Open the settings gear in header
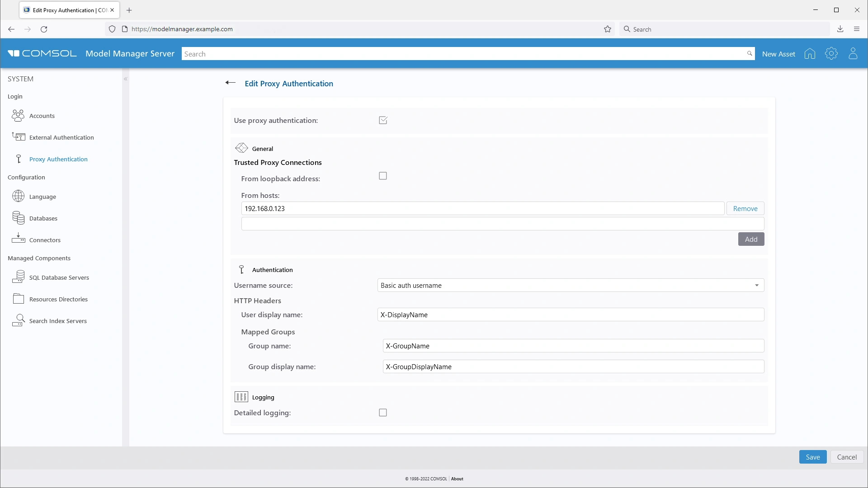The height and width of the screenshot is (488, 868). coord(831,54)
